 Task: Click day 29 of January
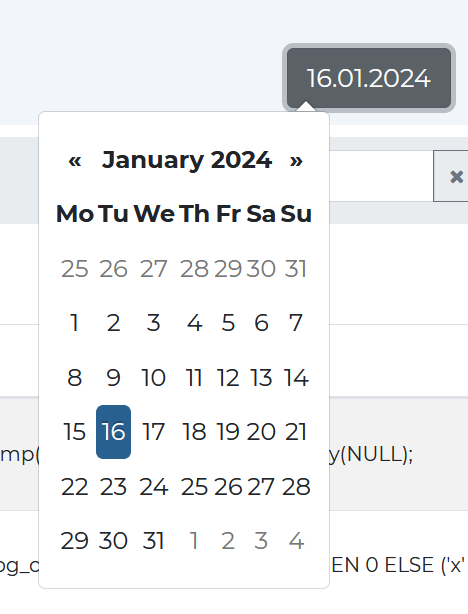tap(74, 541)
